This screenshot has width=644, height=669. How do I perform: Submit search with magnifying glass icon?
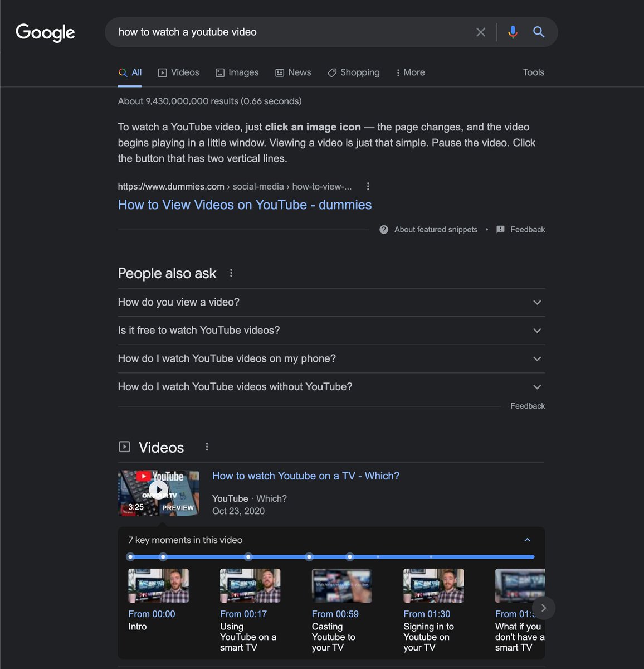(x=538, y=32)
